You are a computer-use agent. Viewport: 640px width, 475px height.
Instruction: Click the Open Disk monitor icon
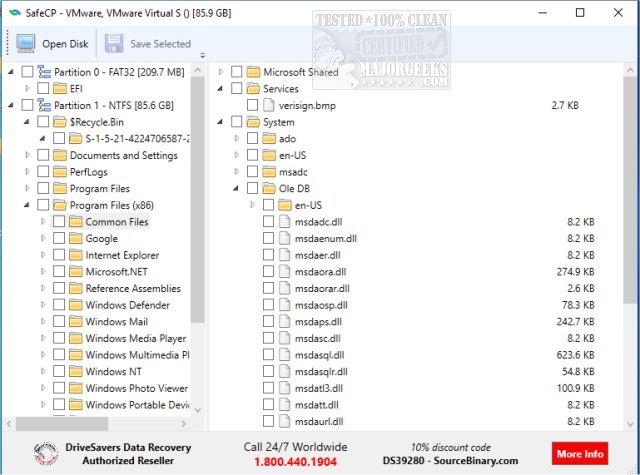click(25, 43)
